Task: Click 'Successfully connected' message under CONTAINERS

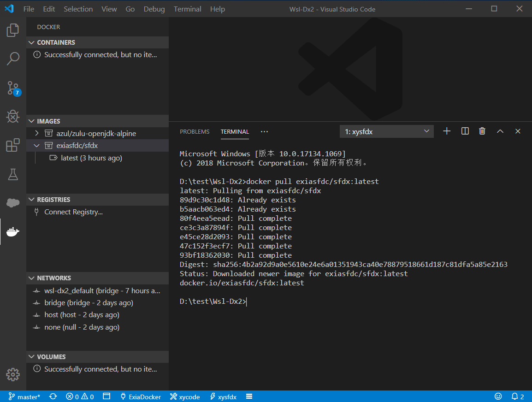Action: pyautogui.click(x=100, y=54)
